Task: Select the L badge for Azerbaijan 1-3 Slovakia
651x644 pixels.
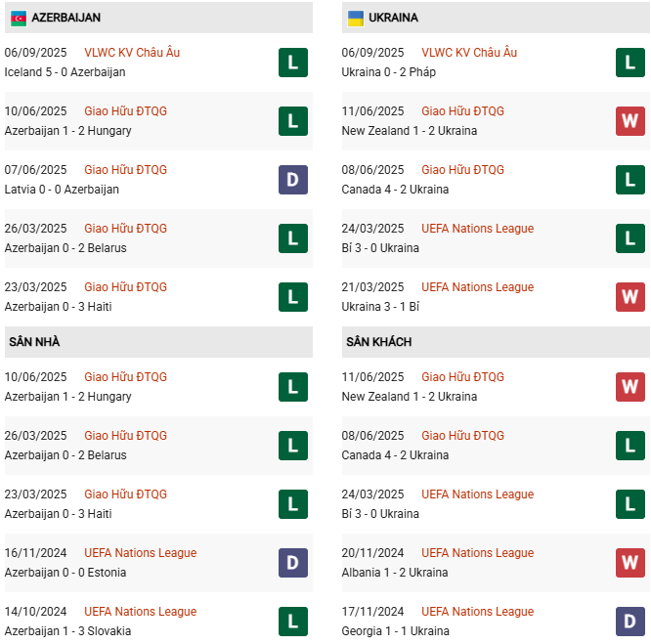Action: coord(292,622)
